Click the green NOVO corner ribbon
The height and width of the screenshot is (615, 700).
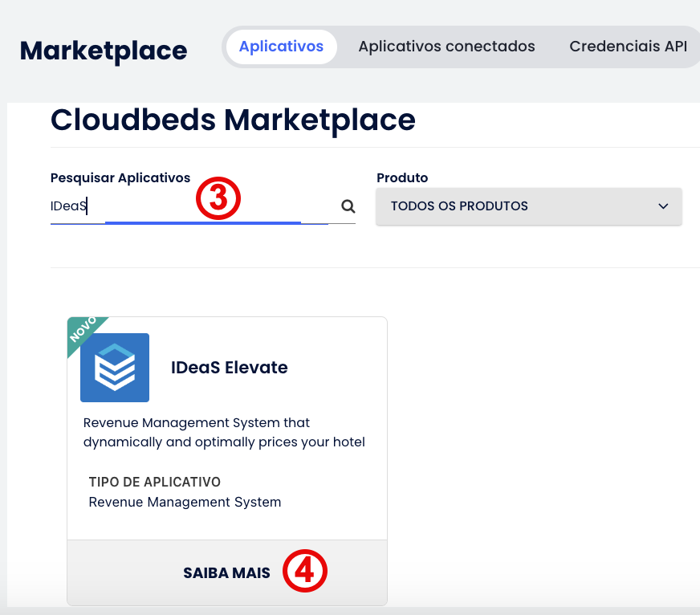point(82,330)
